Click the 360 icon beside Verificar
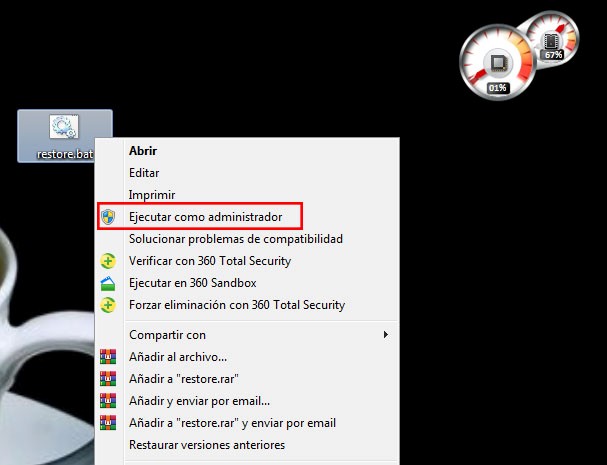The image size is (607, 465). pos(108,261)
